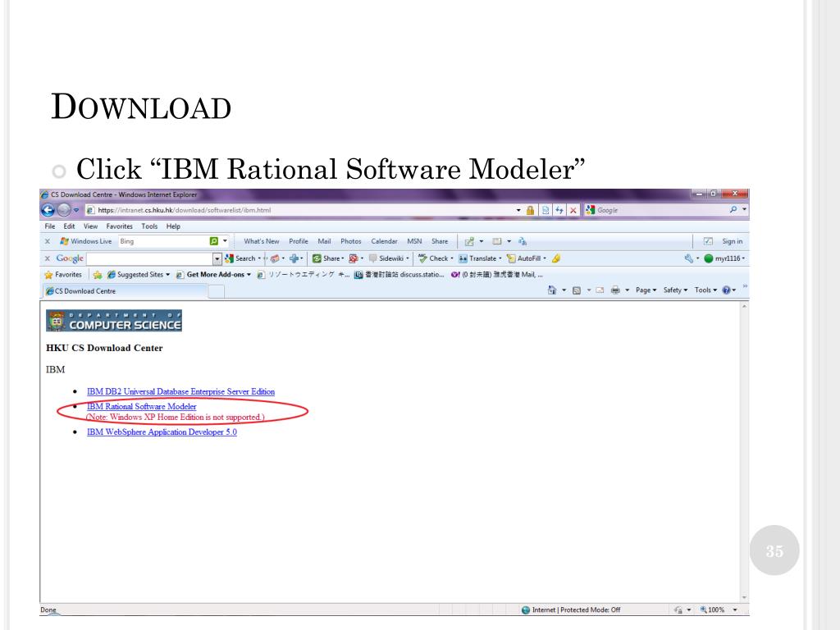Switch to the CS Download Centre tab
The height and width of the screenshot is (630, 840).
coord(125,291)
